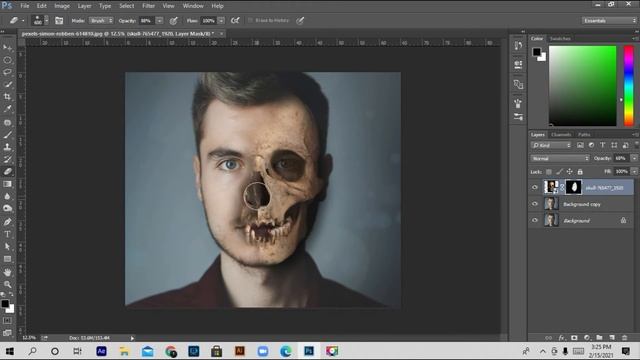640x360 pixels.
Task: Select the Pen tool
Action: pyautogui.click(x=7, y=222)
